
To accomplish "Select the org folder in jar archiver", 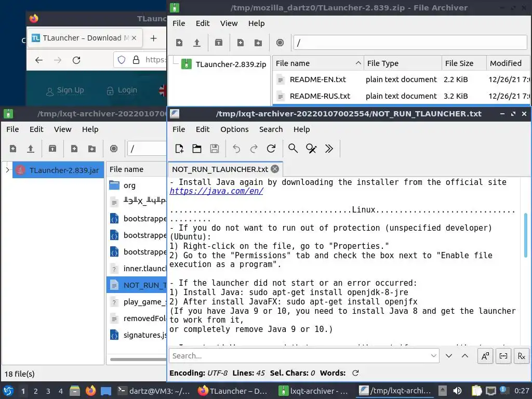I will pos(137,185).
